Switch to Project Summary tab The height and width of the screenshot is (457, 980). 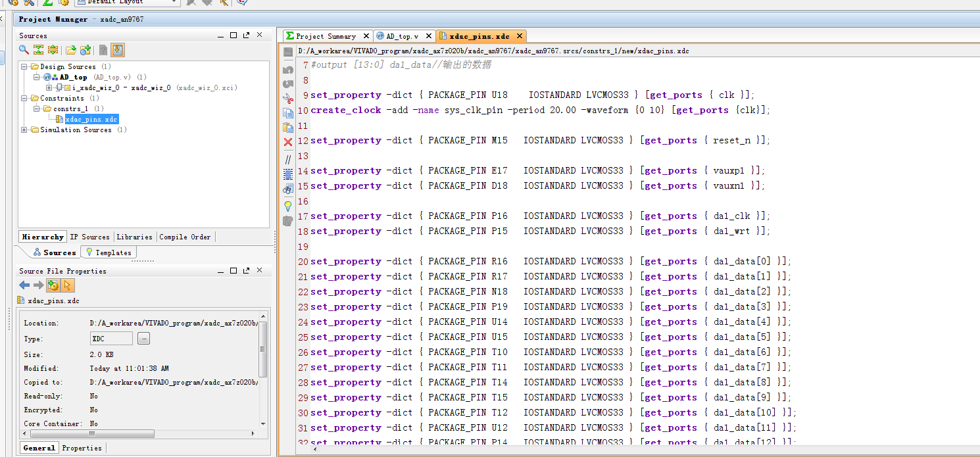click(x=326, y=36)
